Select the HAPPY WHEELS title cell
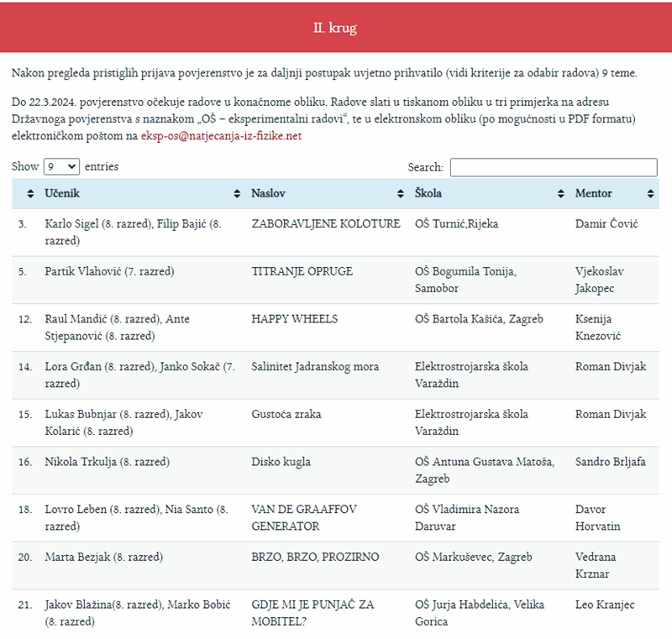The image size is (672, 639). 295,318
